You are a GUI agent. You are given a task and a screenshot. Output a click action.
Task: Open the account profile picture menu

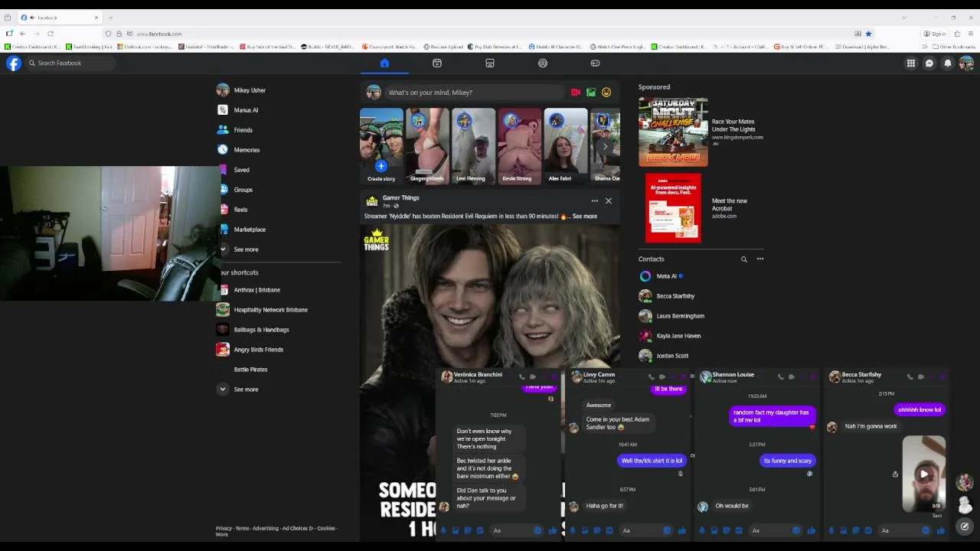pyautogui.click(x=966, y=64)
